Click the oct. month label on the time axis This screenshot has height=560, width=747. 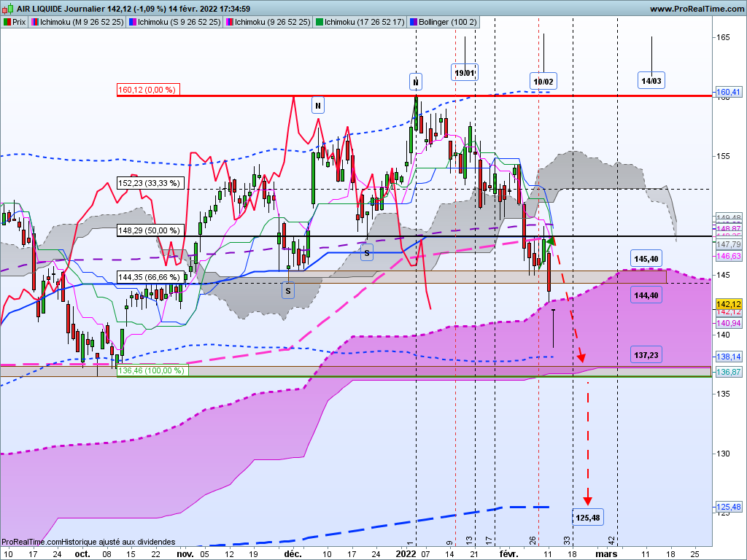pyautogui.click(x=82, y=554)
